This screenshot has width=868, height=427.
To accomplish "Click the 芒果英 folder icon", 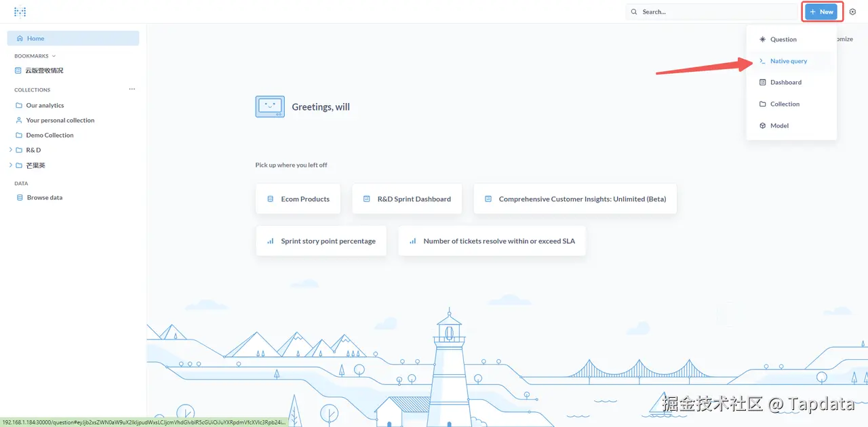I will click(x=19, y=165).
